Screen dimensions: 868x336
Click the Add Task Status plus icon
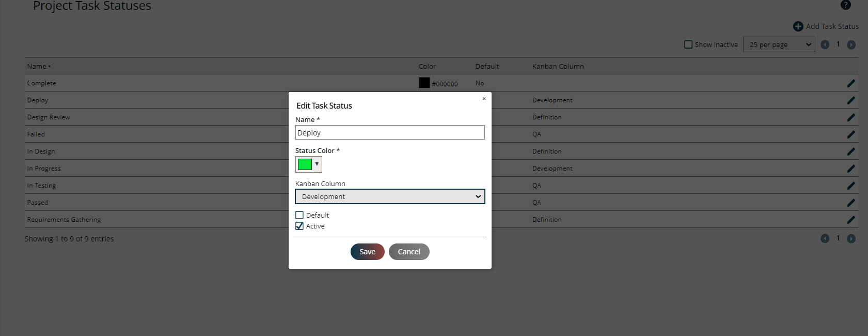click(798, 26)
